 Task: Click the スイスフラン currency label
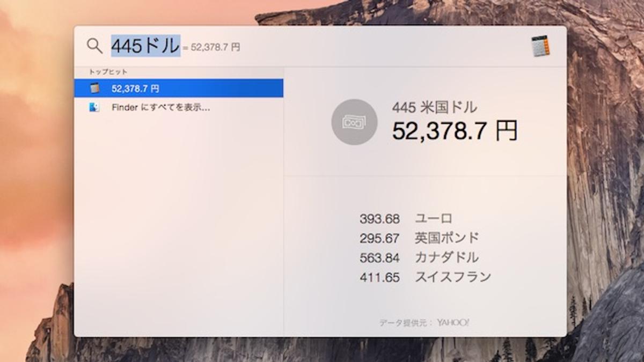point(453,277)
